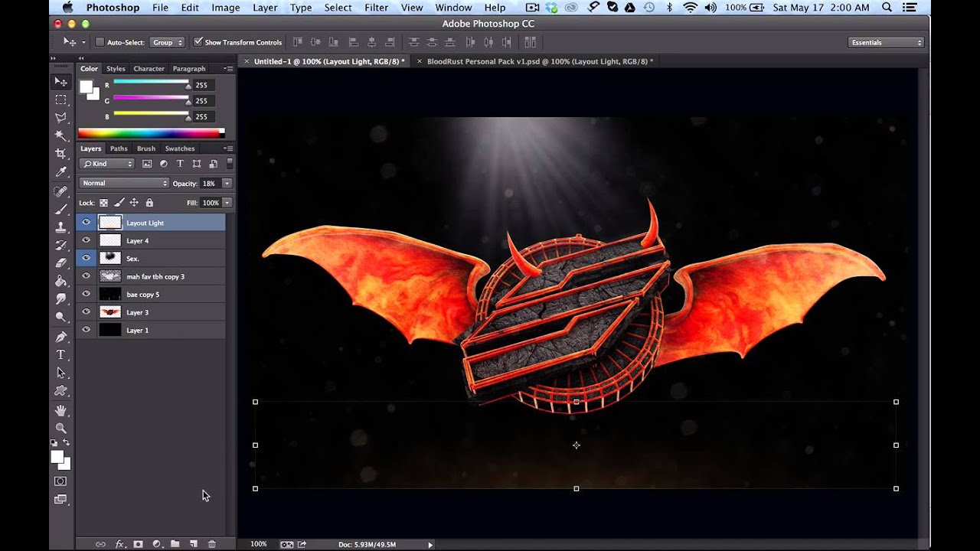Viewport: 980px width, 551px height.
Task: Select the Move tool
Action: 61,82
